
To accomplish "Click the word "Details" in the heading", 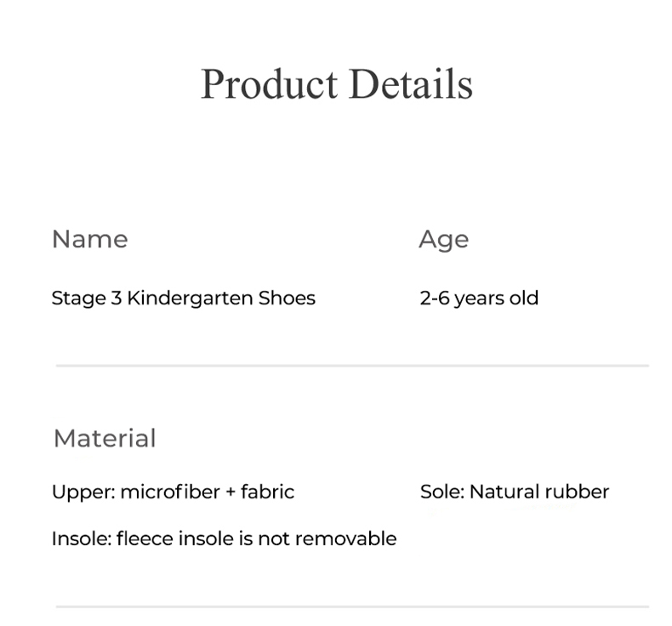I will point(410,84).
